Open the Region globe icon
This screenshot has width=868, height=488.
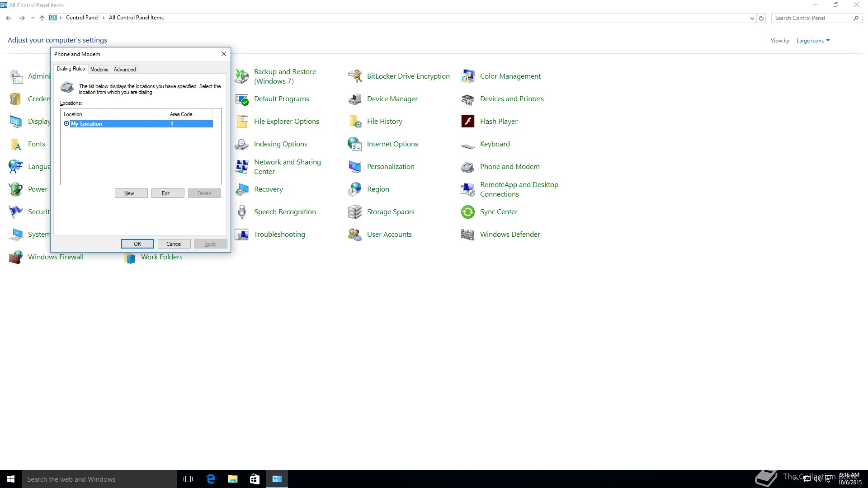[x=355, y=189]
